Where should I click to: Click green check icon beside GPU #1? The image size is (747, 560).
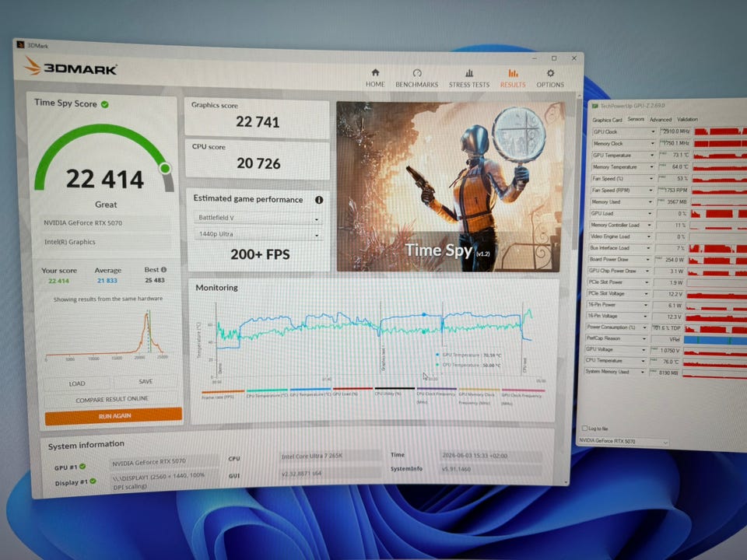83,466
